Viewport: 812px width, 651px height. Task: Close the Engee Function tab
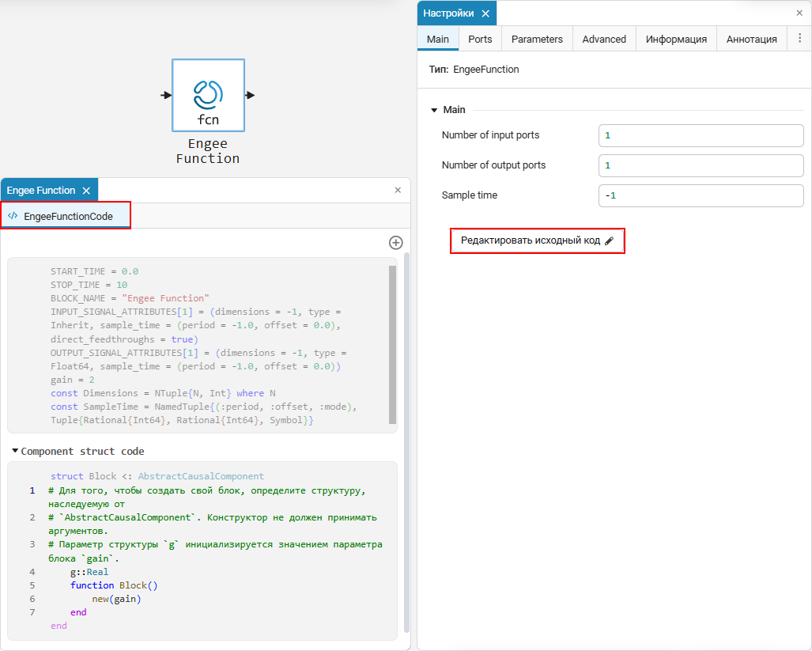coord(86,191)
